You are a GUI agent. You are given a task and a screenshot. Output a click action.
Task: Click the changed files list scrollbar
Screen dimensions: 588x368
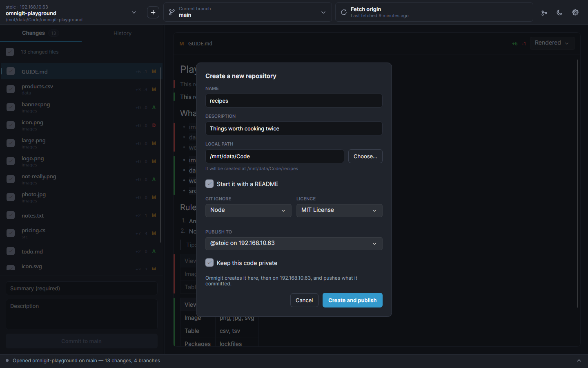(x=161, y=155)
